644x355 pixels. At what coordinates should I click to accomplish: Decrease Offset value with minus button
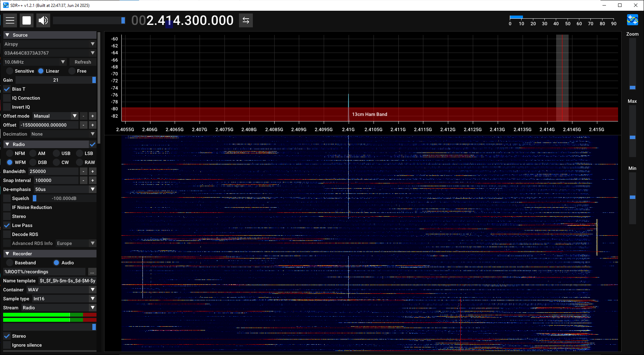[83, 125]
